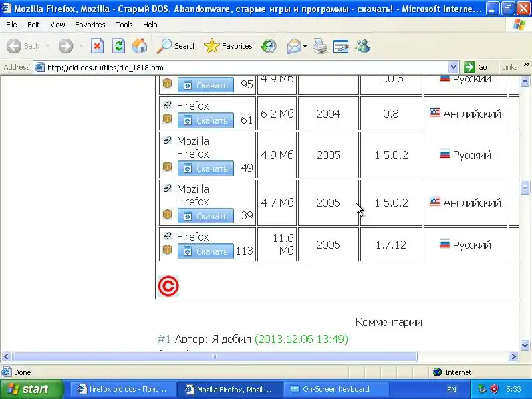The image size is (532, 399).
Task: Click vertical scrollbar up arrow
Action: point(525,81)
